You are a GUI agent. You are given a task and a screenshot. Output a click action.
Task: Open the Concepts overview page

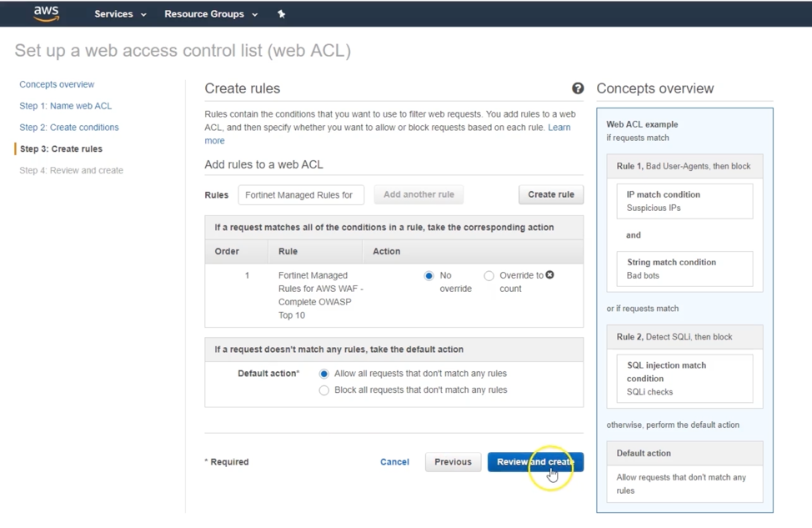coord(57,84)
